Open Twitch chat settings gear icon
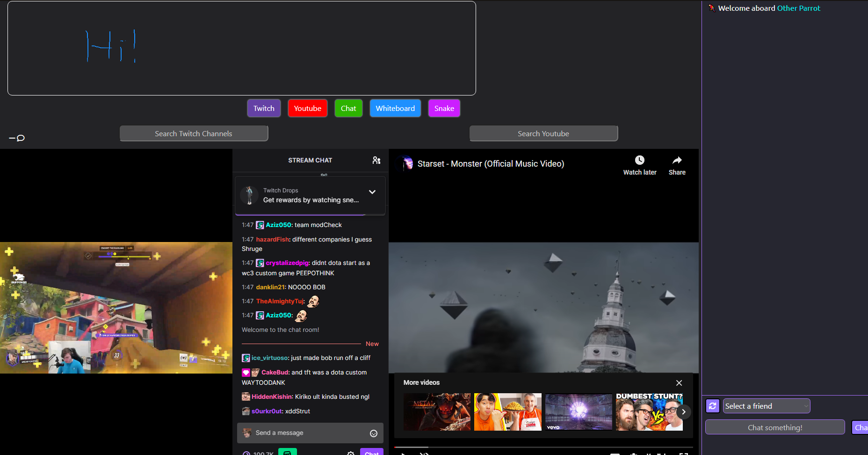This screenshot has width=868, height=455. [x=351, y=453]
